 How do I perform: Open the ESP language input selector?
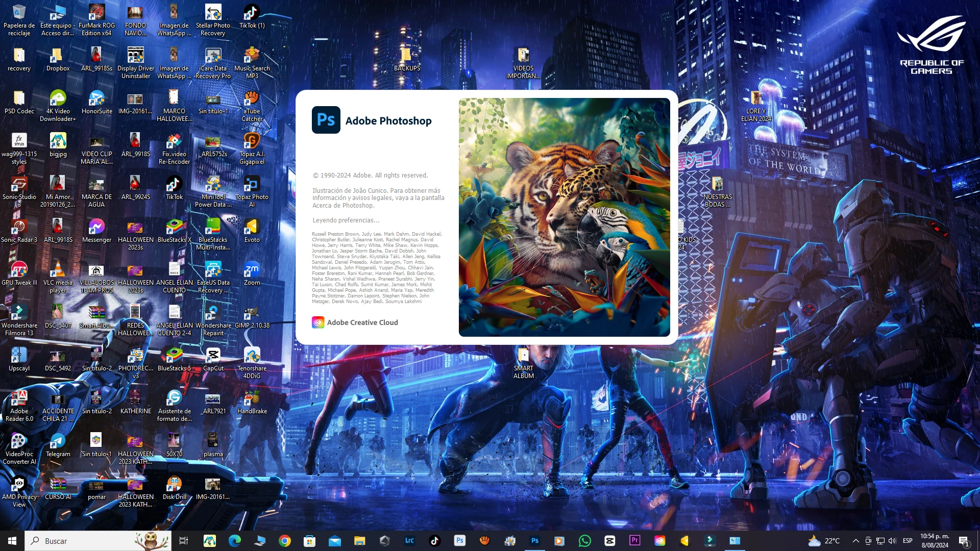(908, 541)
